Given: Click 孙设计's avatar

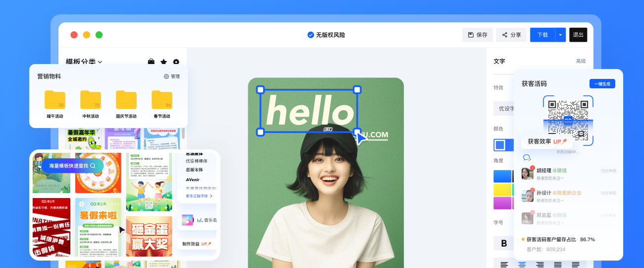Looking at the screenshot, I should click(x=528, y=196).
